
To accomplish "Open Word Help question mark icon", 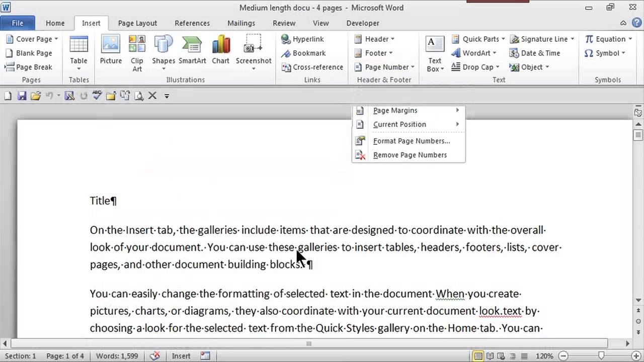I will pyautogui.click(x=636, y=23).
